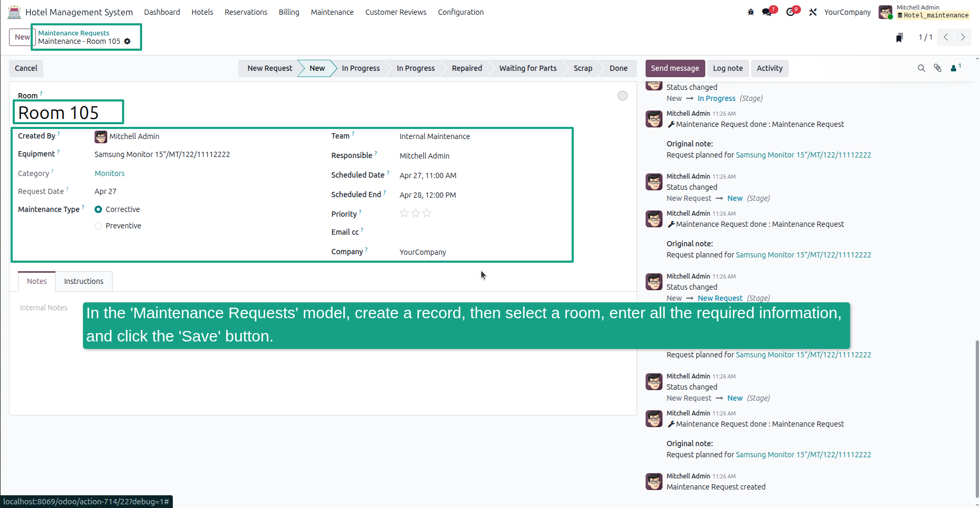Screen dimensions: 980x508
Task: Open the Configuration menu
Action: (x=461, y=12)
